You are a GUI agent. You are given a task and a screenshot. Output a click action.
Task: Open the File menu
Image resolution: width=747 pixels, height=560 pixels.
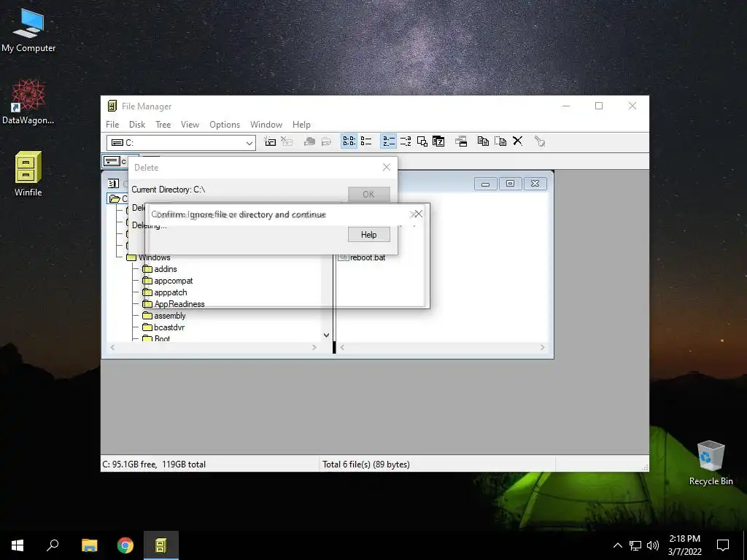coord(112,124)
